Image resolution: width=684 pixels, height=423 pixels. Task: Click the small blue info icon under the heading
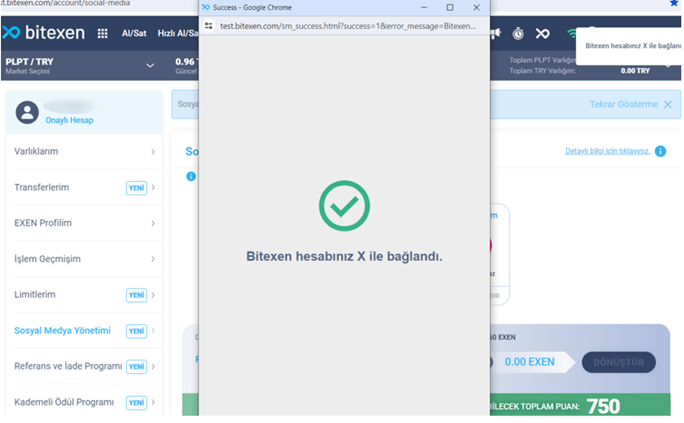191,176
